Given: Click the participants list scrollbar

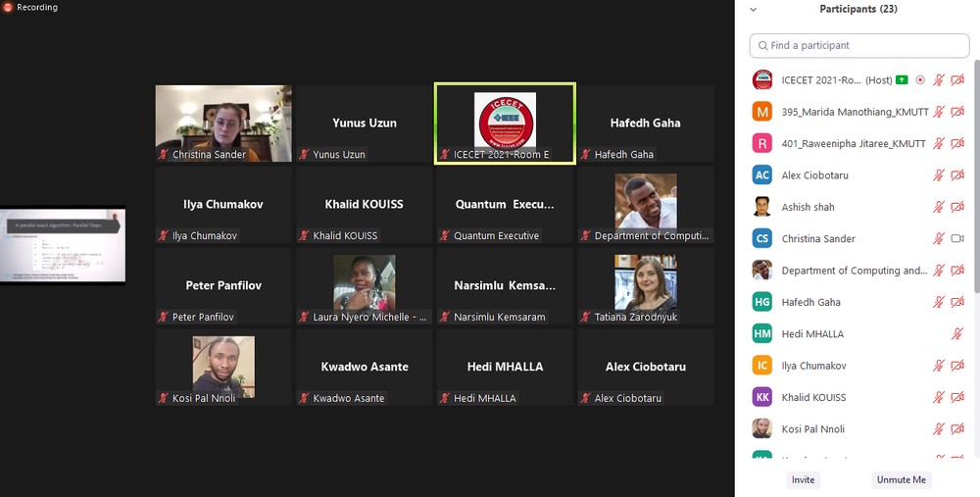Looking at the screenshot, I should tap(976, 175).
